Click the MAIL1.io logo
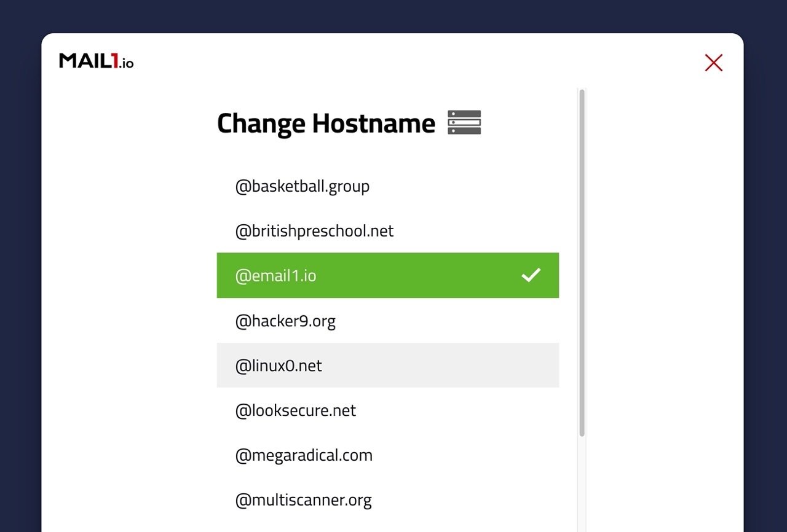 coord(97,61)
